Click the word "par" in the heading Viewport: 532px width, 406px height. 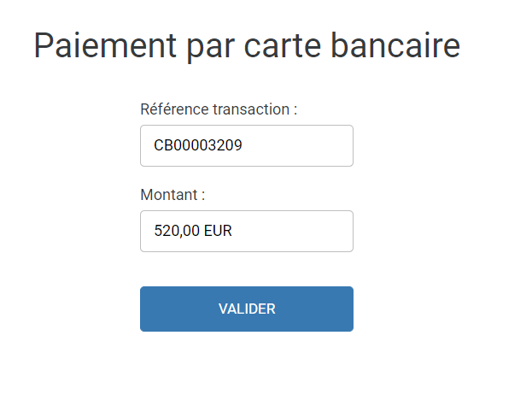[x=210, y=47]
